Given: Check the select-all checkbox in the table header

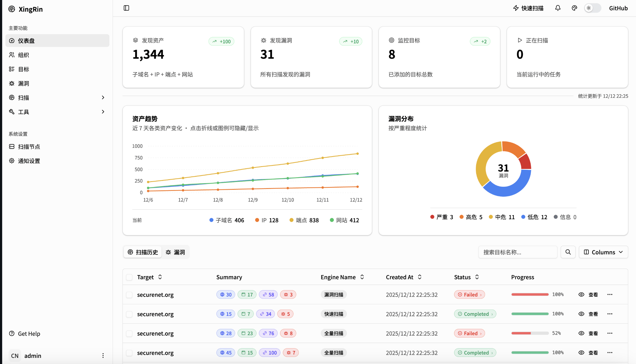Looking at the screenshot, I should pyautogui.click(x=129, y=277).
